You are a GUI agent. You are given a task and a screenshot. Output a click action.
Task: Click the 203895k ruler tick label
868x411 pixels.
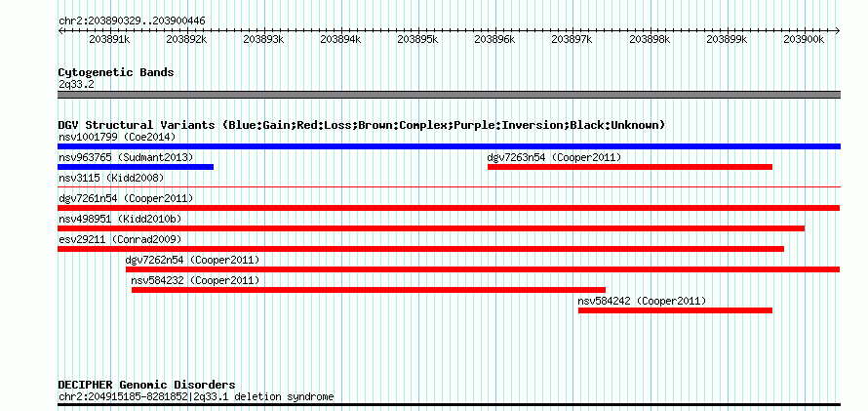(418, 39)
